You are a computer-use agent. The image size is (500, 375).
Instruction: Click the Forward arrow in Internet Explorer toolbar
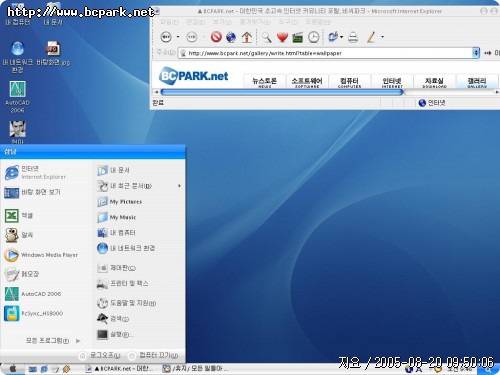(x=192, y=37)
